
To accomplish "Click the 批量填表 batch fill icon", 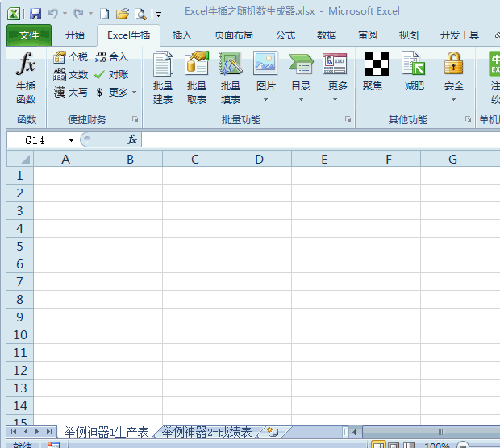I will [231, 78].
